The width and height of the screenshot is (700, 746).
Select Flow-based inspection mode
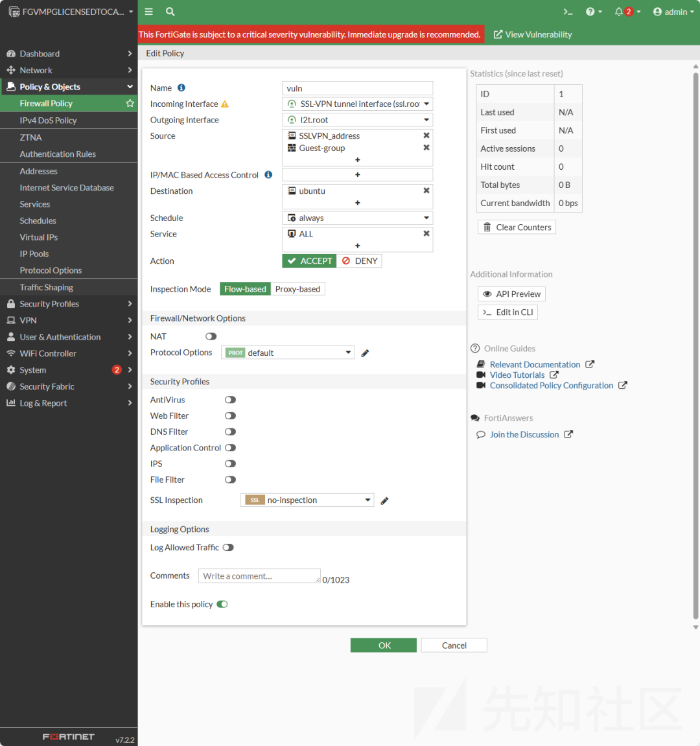click(245, 289)
